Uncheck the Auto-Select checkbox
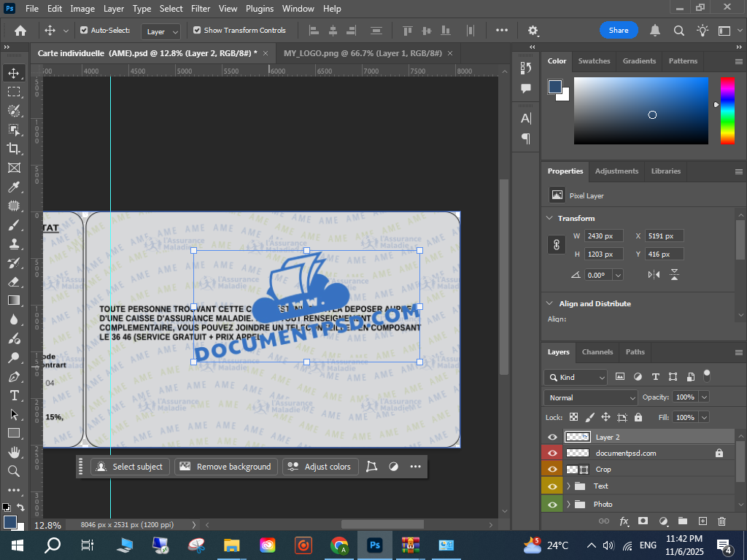The height and width of the screenshot is (560, 747). [x=84, y=31]
